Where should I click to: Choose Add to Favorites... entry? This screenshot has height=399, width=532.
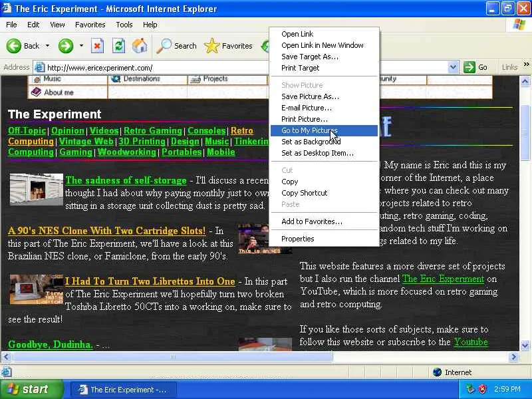pos(324,221)
